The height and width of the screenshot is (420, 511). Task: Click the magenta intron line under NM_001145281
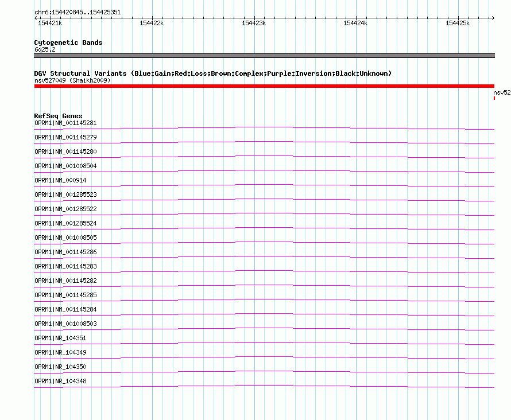coord(264,127)
